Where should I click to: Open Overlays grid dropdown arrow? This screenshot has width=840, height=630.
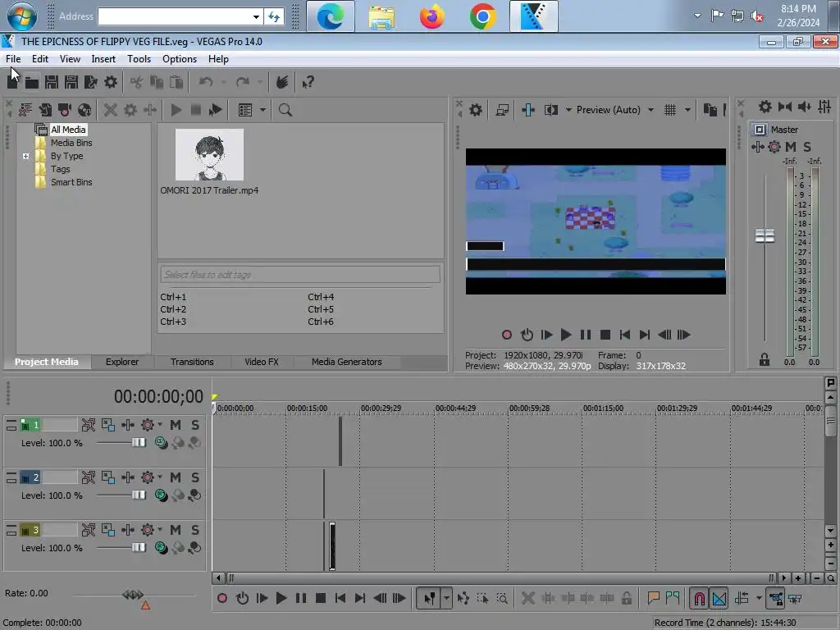tap(688, 110)
